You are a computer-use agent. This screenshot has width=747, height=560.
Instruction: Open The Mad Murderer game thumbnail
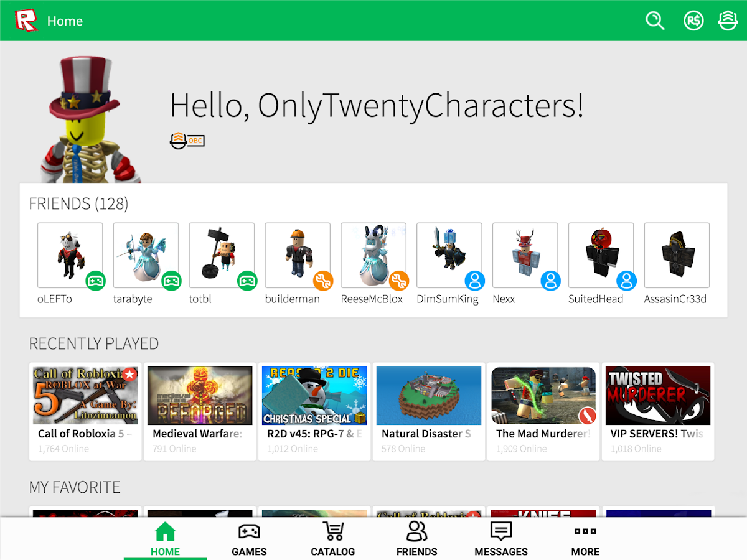tap(543, 395)
